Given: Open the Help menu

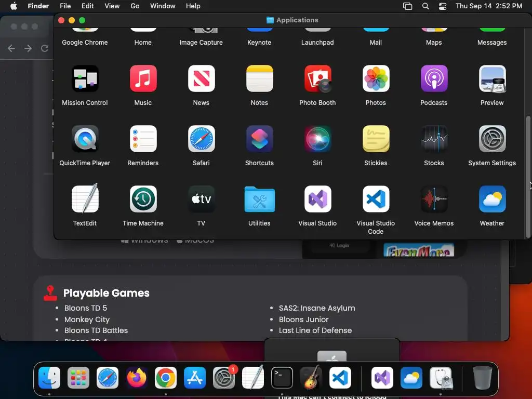Looking at the screenshot, I should point(193,6).
